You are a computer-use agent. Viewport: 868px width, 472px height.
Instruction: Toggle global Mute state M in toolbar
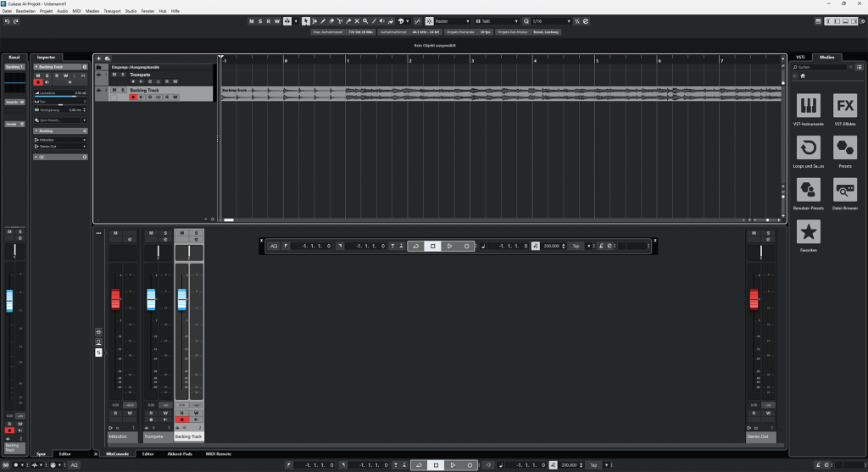(x=251, y=21)
